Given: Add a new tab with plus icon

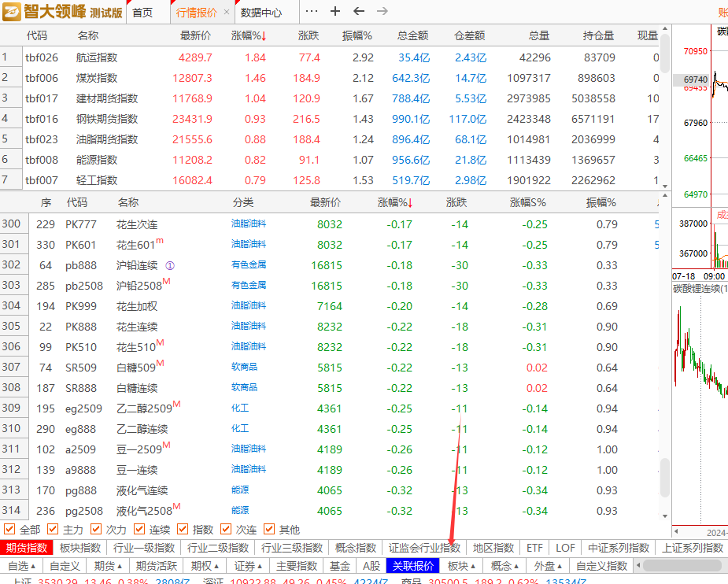Looking at the screenshot, I should point(335,11).
